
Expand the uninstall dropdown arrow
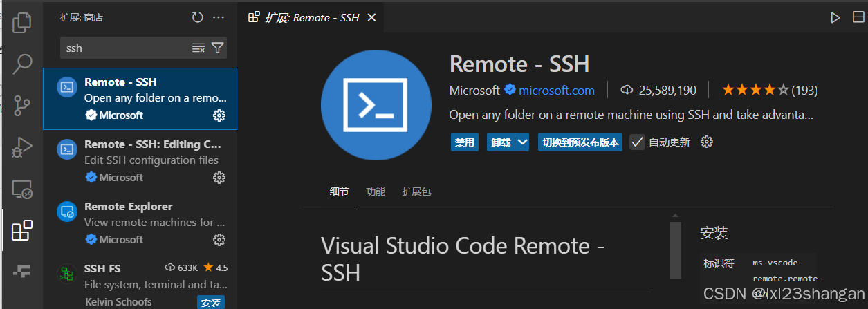(x=522, y=142)
